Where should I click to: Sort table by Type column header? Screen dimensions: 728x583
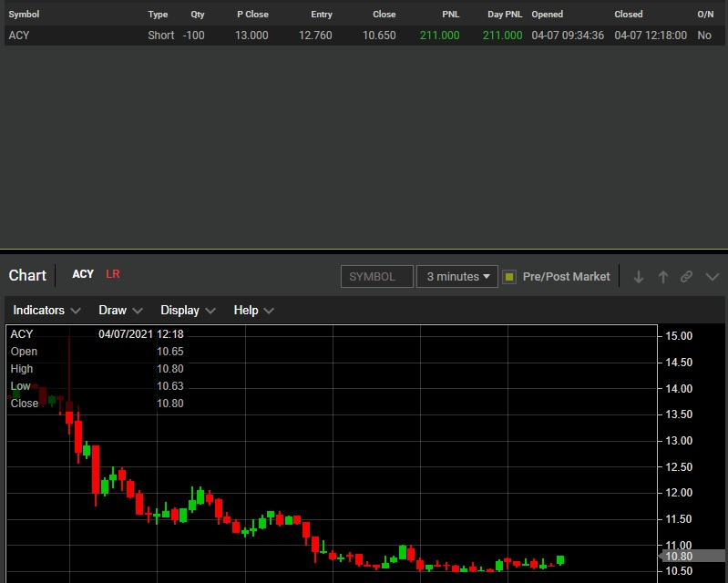[x=158, y=14]
